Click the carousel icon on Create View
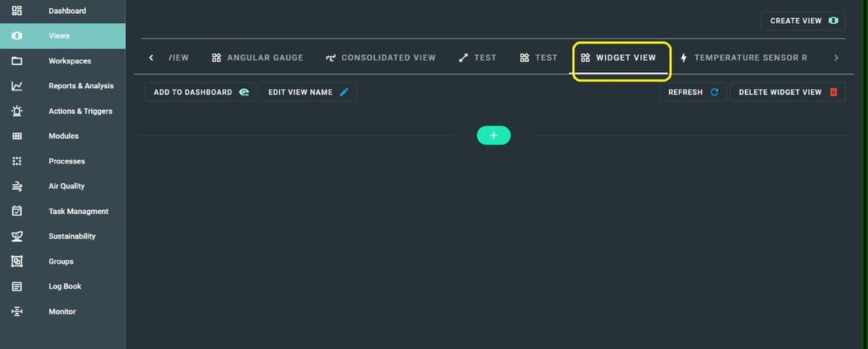Viewport: 868px width, 349px height. [x=833, y=20]
